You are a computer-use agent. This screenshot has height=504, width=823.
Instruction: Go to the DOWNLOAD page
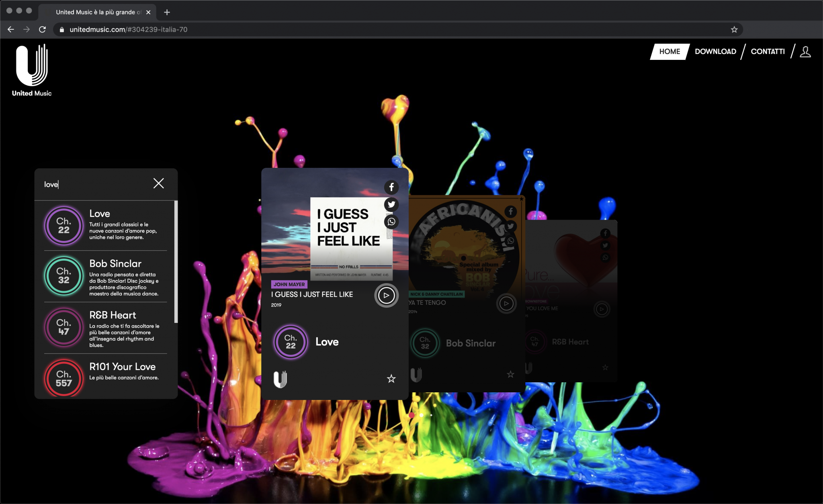(x=715, y=51)
